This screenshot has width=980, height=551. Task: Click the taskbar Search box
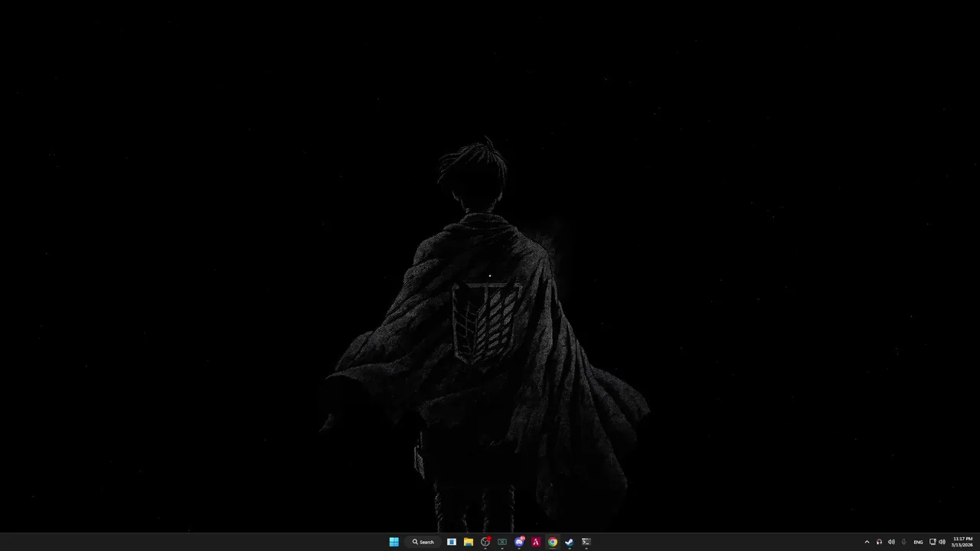423,542
